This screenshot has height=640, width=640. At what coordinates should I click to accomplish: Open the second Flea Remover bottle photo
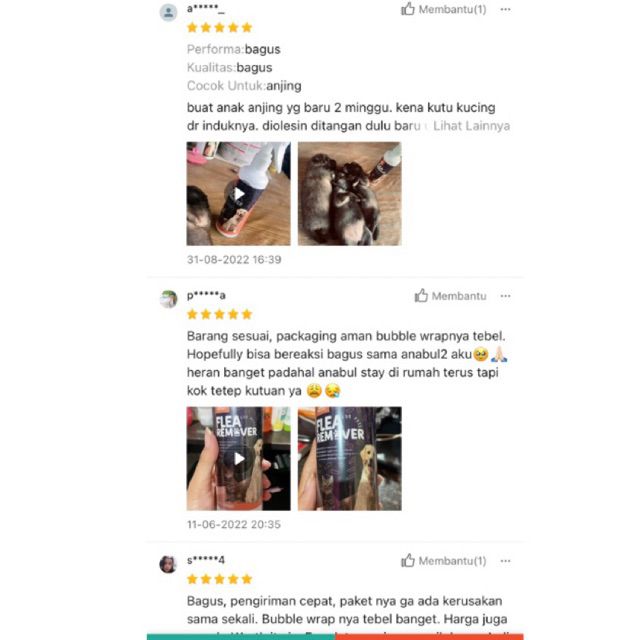(349, 458)
